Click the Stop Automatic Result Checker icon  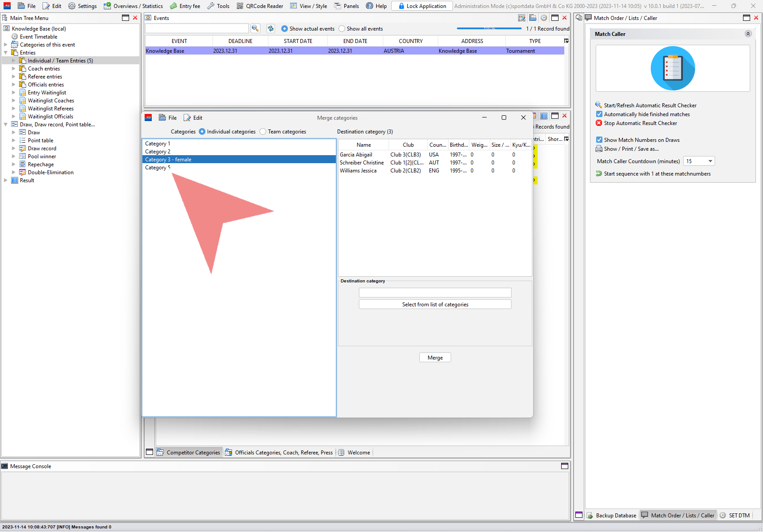[x=599, y=123]
